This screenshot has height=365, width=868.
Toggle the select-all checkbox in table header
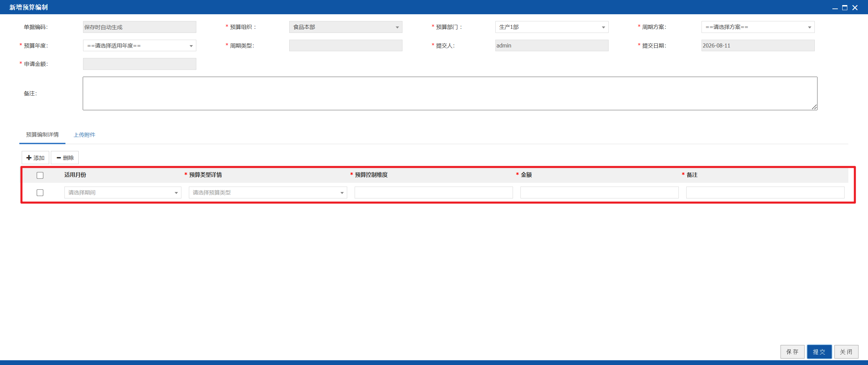pos(40,175)
